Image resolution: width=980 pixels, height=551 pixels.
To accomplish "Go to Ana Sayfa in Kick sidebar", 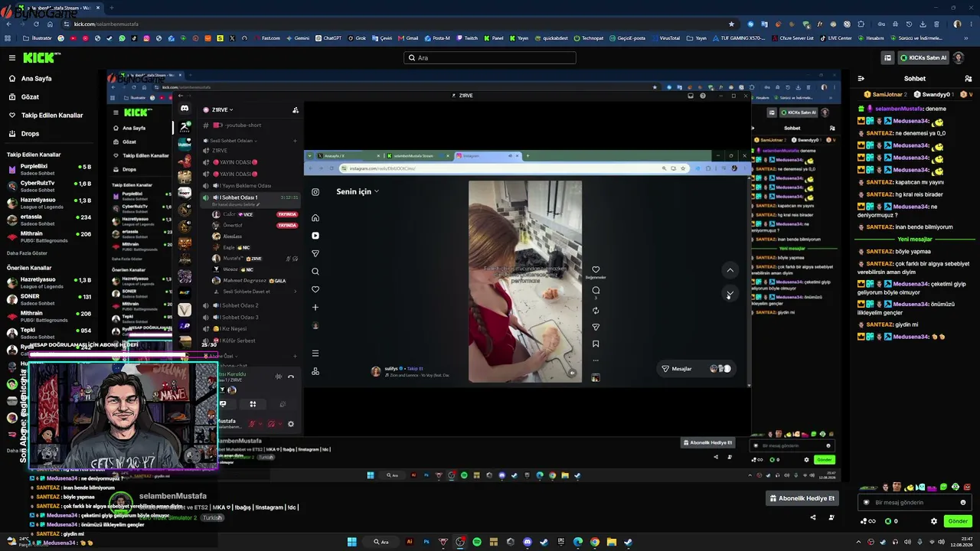I will [x=36, y=79].
